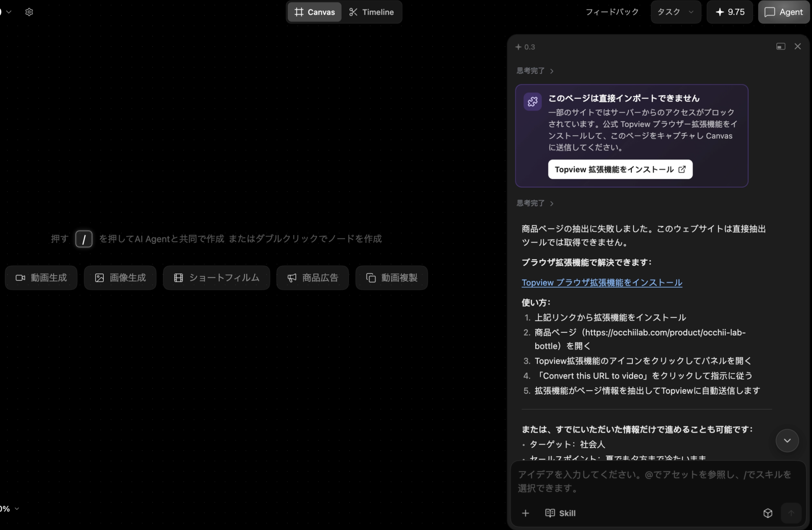Expand the second 思考完了 section
Viewport: 812px width, 530px height.
point(535,203)
